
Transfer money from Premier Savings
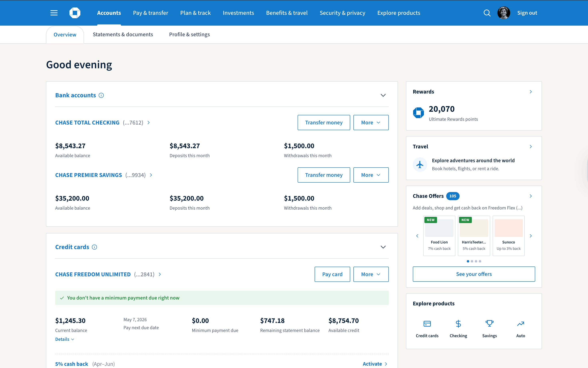324,175
